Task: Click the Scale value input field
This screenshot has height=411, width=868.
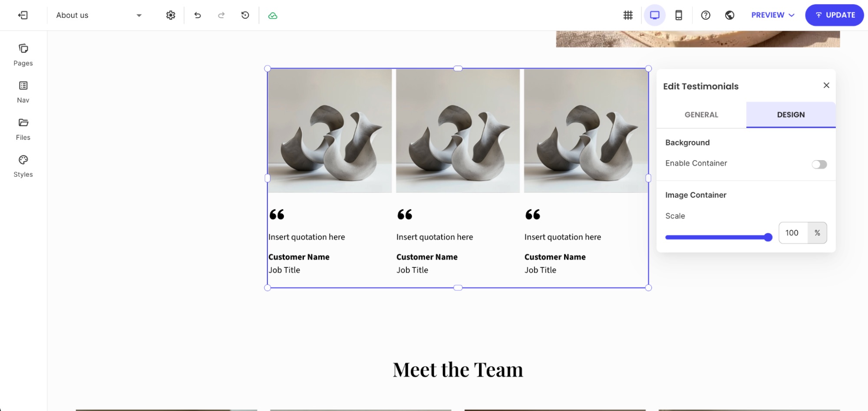Action: pos(793,233)
